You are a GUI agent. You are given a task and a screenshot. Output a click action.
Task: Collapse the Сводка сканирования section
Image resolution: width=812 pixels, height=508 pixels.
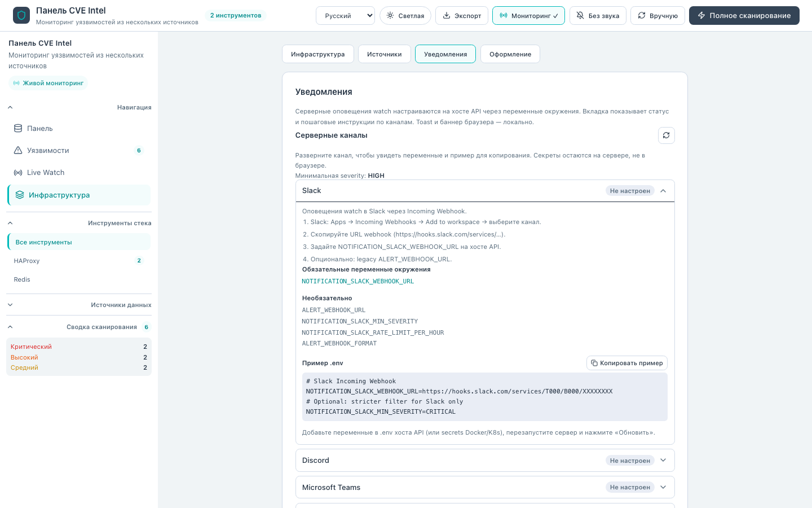79,327
